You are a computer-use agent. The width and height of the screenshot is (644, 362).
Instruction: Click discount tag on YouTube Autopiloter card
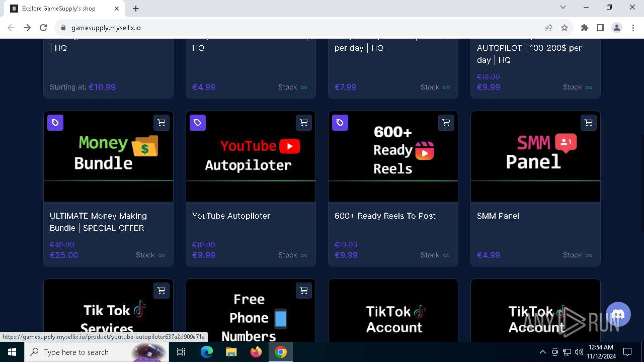198,123
